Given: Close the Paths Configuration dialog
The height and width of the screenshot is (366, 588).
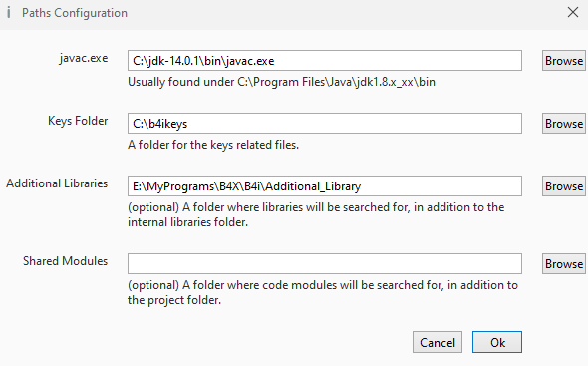Looking at the screenshot, I should (573, 12).
